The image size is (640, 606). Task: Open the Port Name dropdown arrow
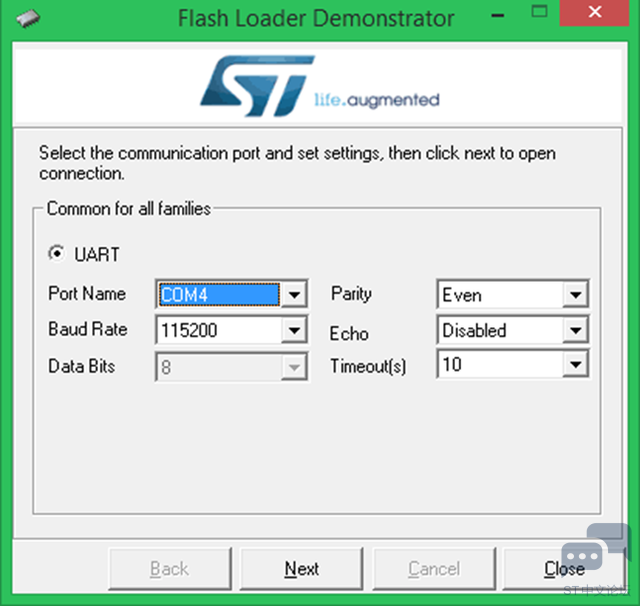294,294
